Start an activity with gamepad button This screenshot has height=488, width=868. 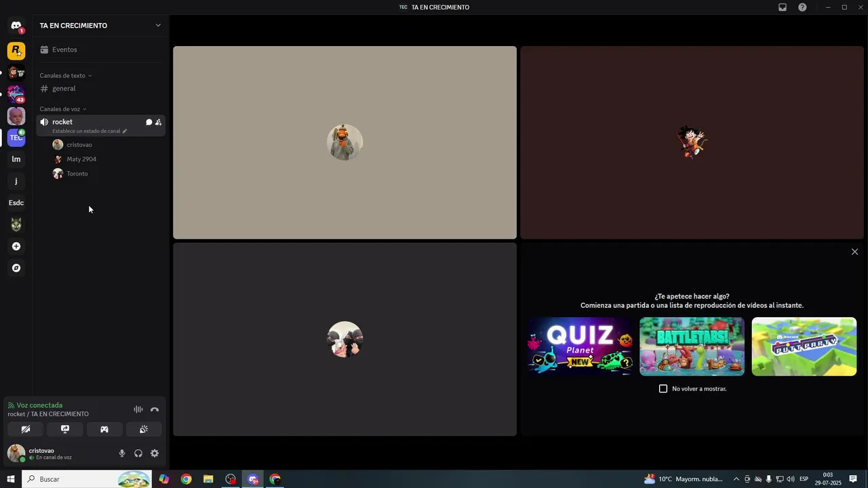[104, 429]
